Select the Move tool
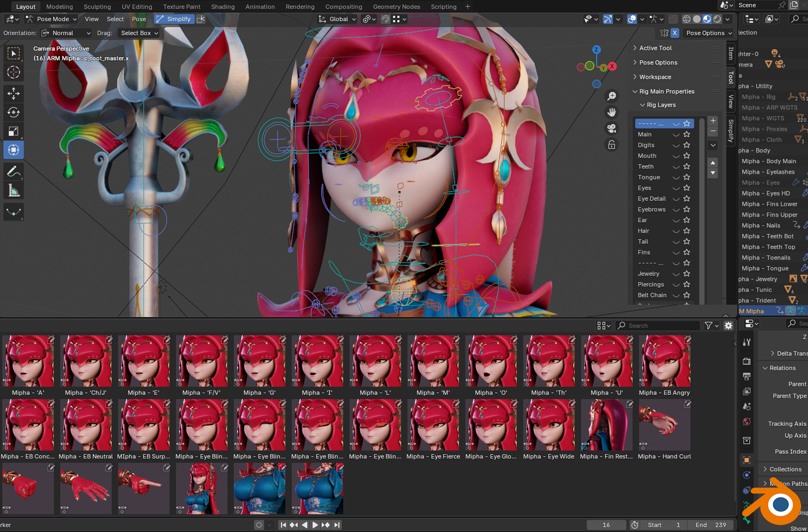 (13, 94)
